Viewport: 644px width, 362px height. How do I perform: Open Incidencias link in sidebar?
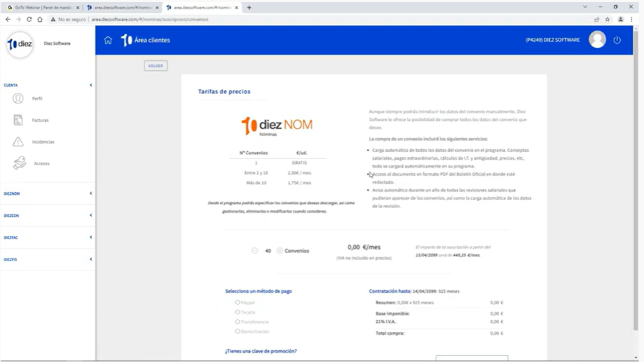pos(43,142)
